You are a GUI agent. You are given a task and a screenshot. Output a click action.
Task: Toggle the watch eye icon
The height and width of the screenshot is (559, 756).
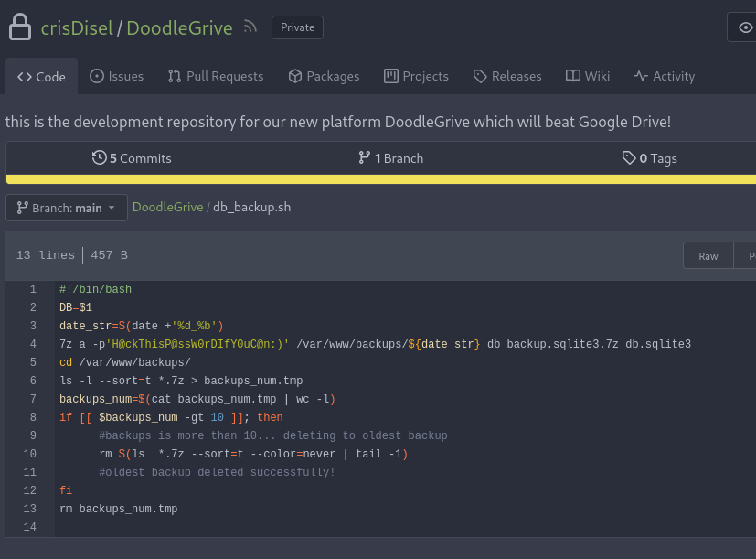click(x=745, y=27)
